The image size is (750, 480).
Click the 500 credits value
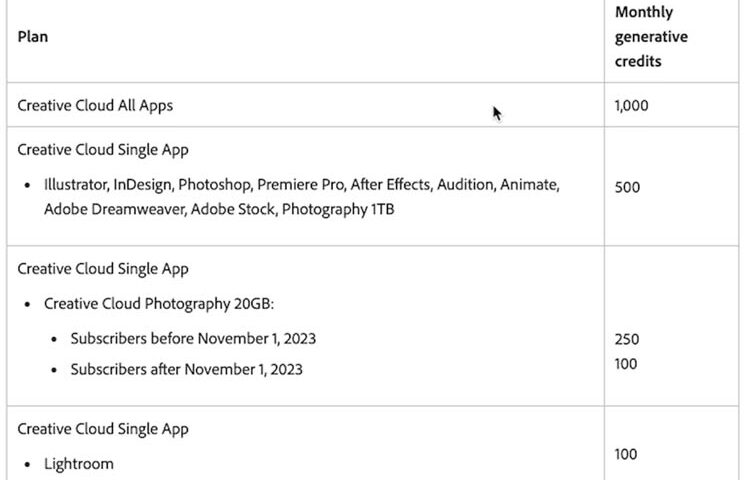tap(627, 187)
